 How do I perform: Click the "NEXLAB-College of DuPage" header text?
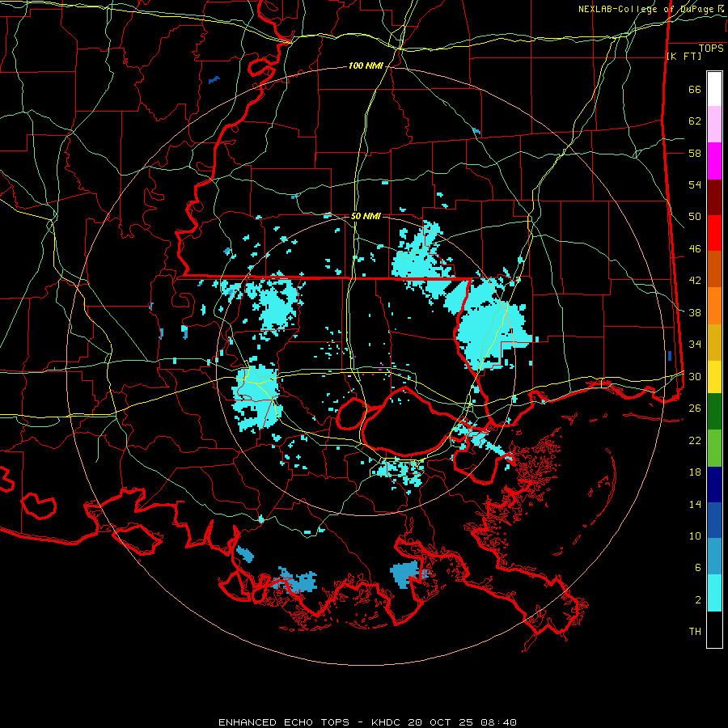point(645,9)
